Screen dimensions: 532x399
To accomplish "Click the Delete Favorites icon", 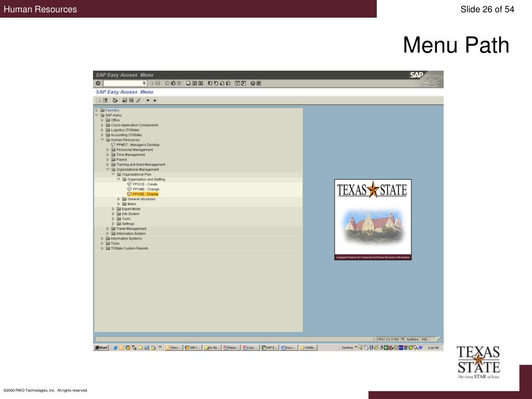I will pos(131,100).
